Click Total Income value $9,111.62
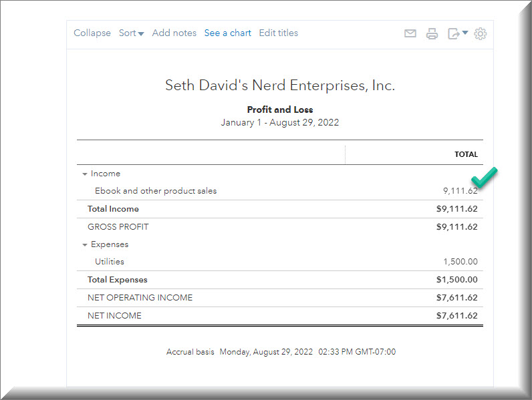The width and height of the screenshot is (532, 400). point(457,209)
